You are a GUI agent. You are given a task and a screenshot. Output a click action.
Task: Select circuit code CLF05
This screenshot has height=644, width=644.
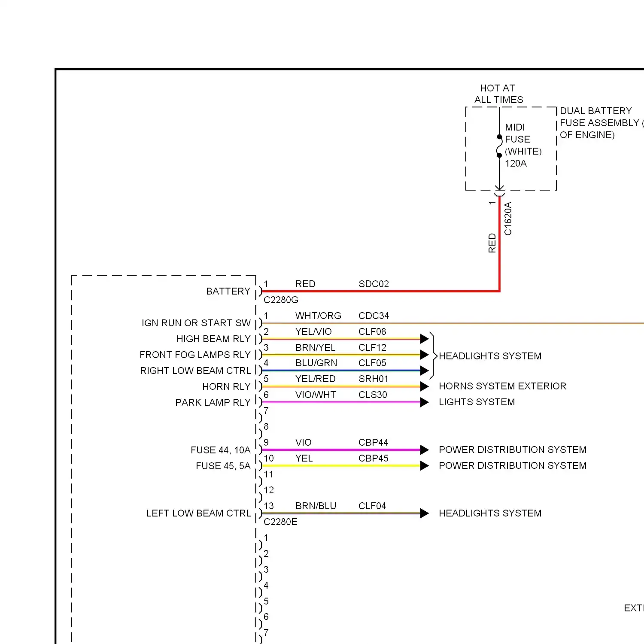coord(372,363)
